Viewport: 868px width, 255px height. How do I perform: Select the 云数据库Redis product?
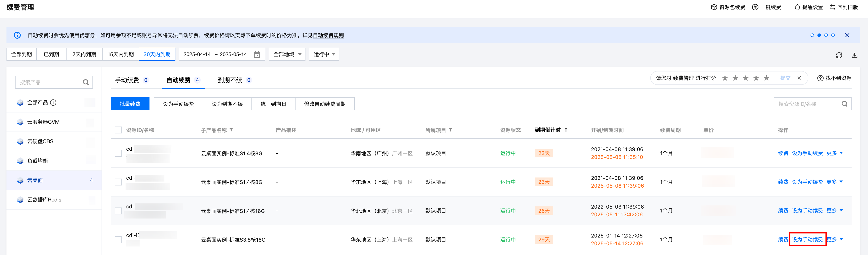click(x=54, y=200)
